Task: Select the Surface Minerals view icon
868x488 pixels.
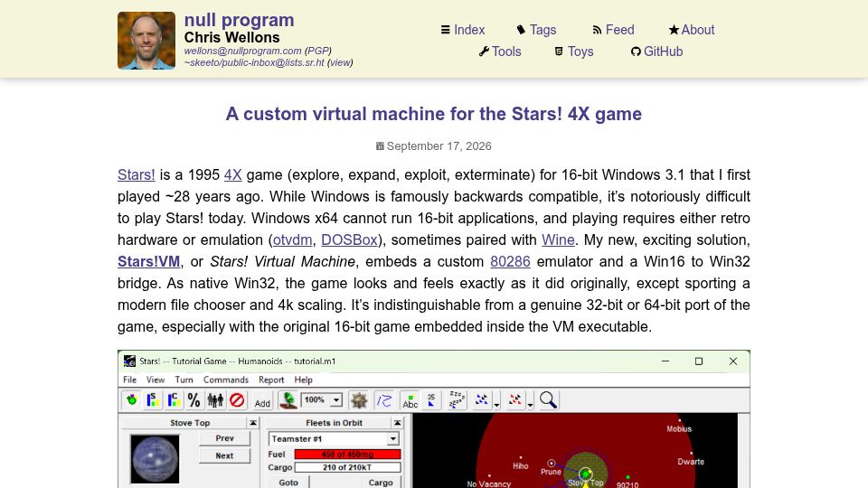Action: [153, 400]
